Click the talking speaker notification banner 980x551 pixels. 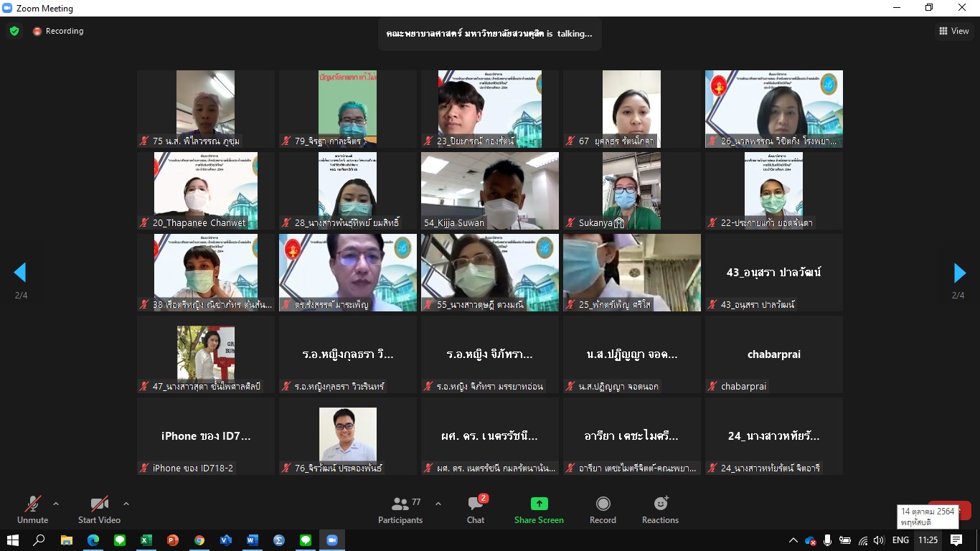pos(489,34)
